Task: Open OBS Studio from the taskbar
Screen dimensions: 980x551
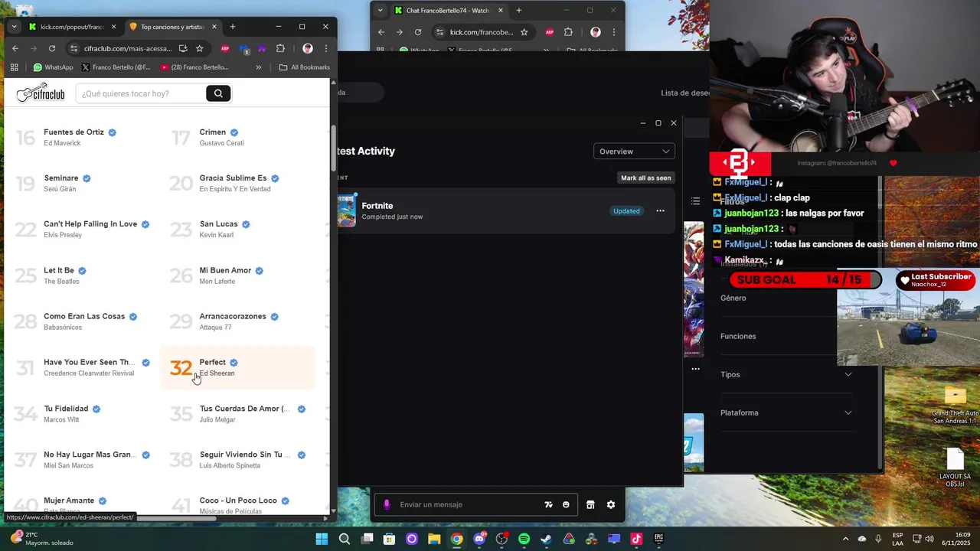Action: point(501,539)
